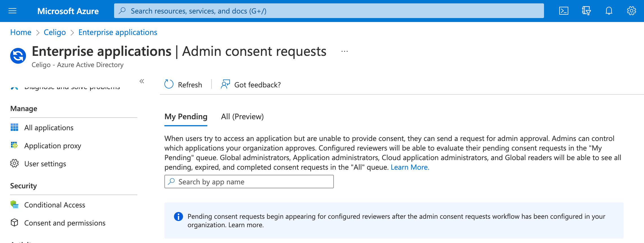Collapse the left navigation pane
This screenshot has width=644, height=243.
pos(142,81)
